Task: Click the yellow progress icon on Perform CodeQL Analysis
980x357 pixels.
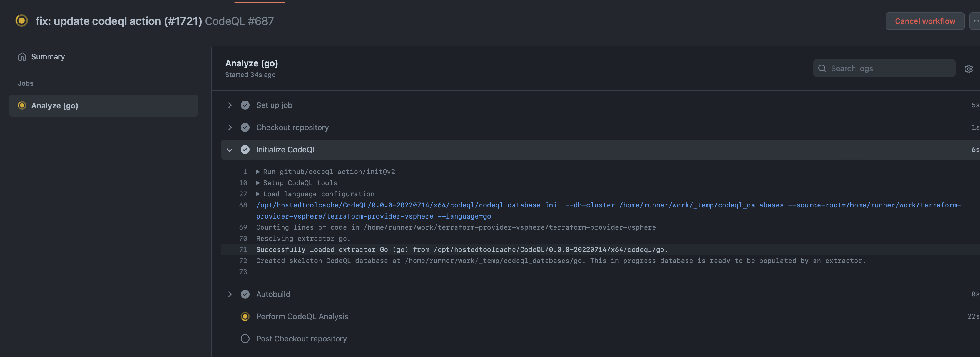Action: pos(245,316)
